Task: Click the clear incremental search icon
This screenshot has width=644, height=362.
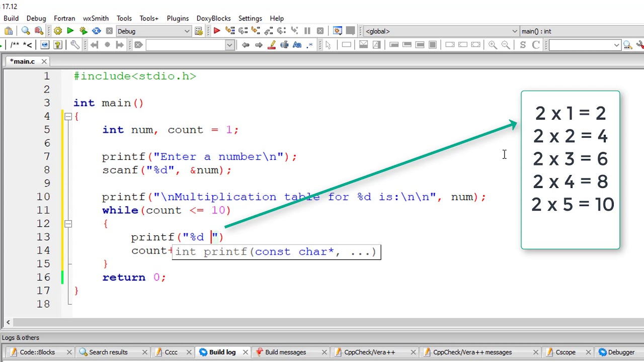Action: point(138,45)
